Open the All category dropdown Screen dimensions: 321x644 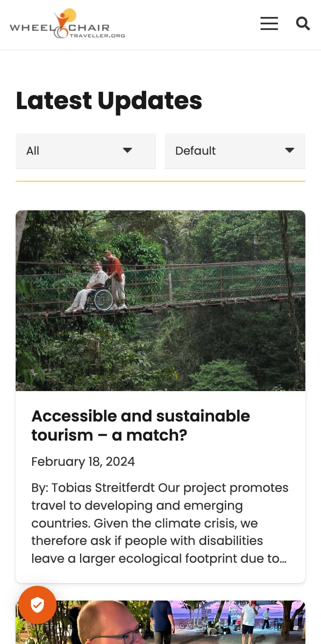[x=70, y=151]
